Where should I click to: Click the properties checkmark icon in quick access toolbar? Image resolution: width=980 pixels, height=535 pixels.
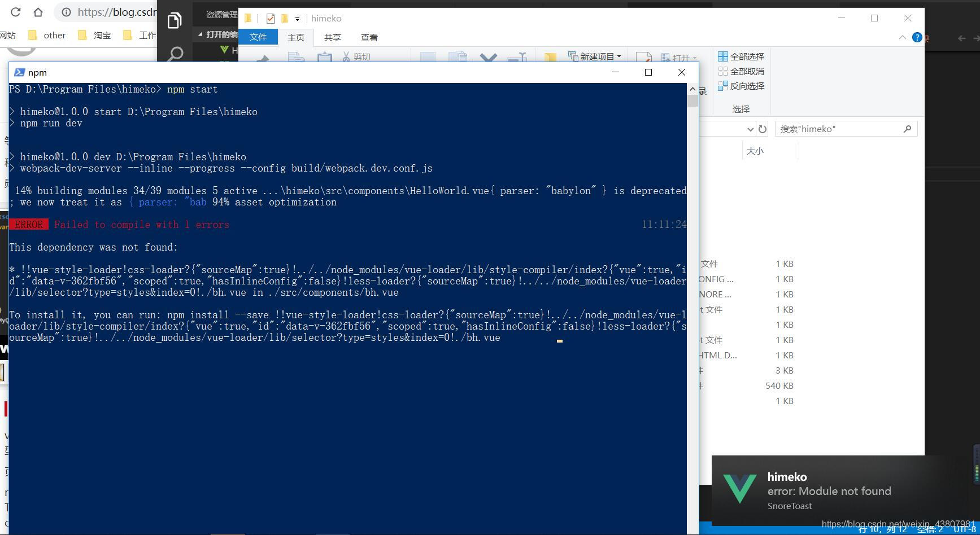point(270,18)
